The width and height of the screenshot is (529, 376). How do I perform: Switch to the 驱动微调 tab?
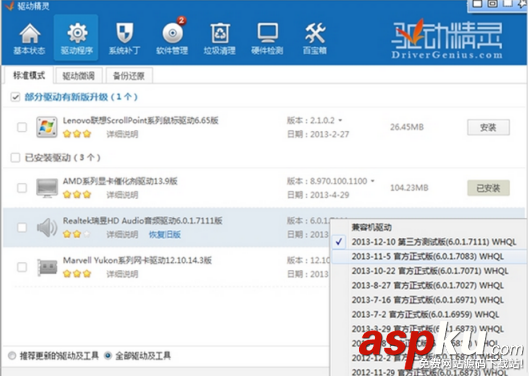(78, 76)
